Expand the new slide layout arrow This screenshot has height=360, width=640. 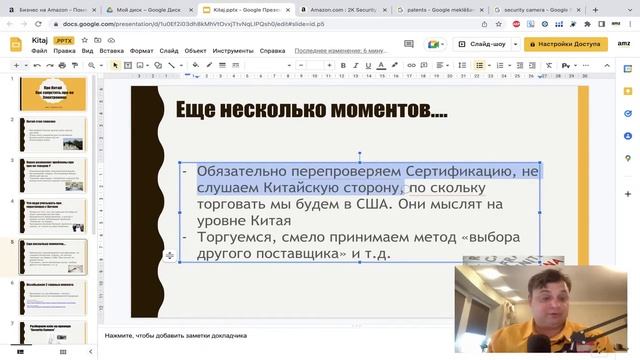tap(26, 65)
